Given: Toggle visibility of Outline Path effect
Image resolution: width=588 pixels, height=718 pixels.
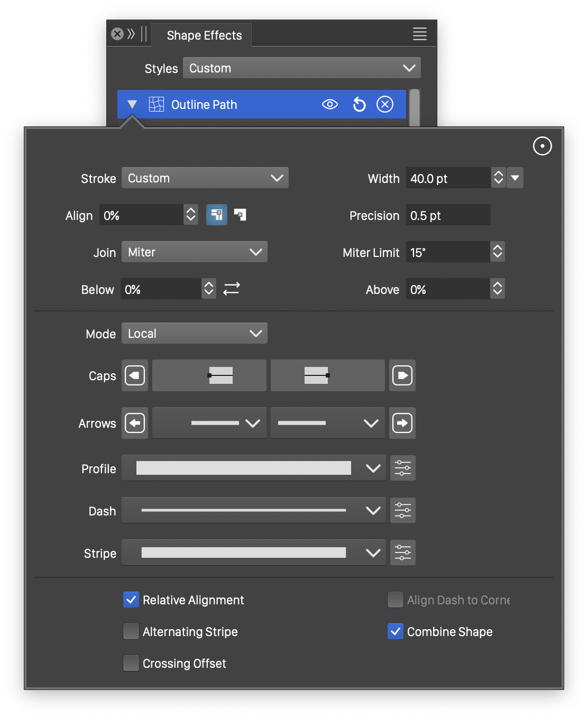Looking at the screenshot, I should [330, 105].
